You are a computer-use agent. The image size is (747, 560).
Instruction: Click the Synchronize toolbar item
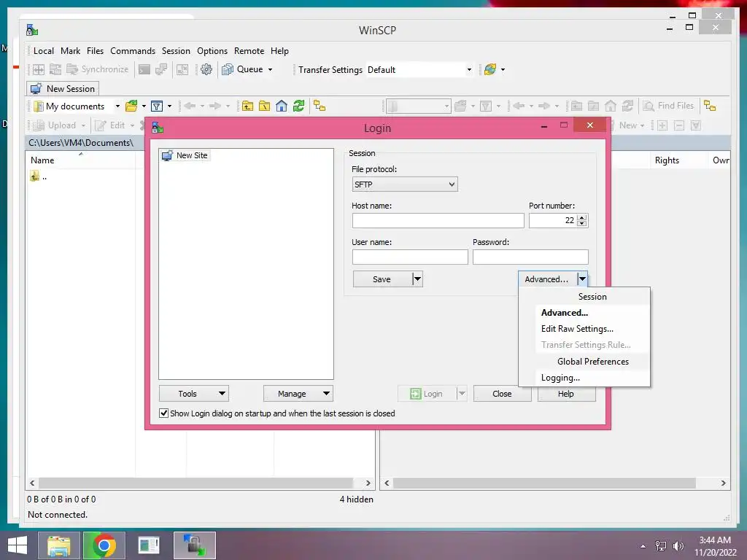pos(98,69)
